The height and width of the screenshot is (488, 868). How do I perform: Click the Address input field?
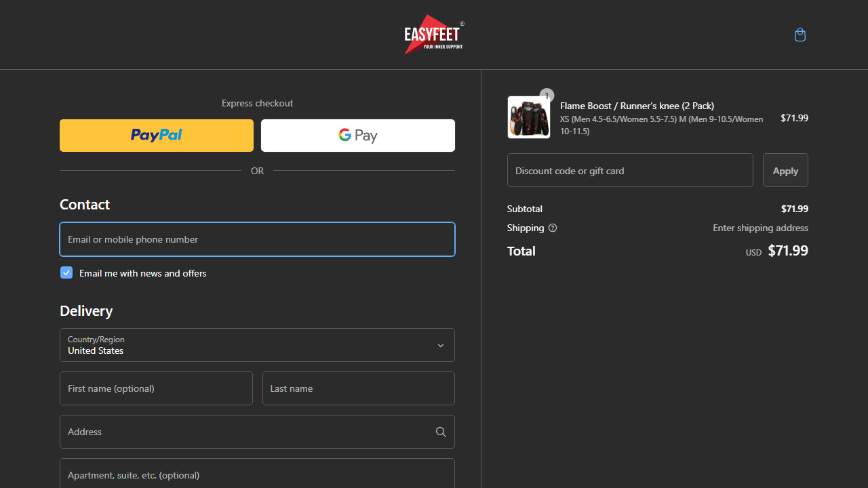(x=257, y=432)
